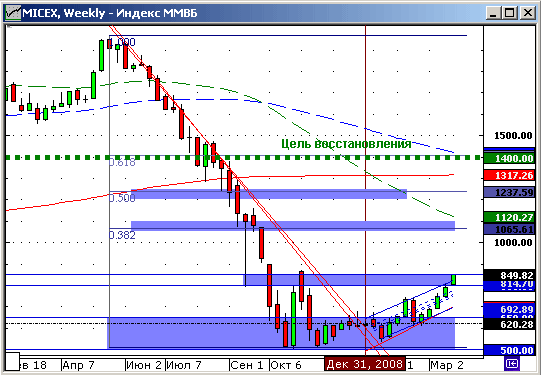Image resolution: width=541 pixels, height=375 pixels.
Task: Click the blue 692.89 price axis label
Action: [x=509, y=309]
